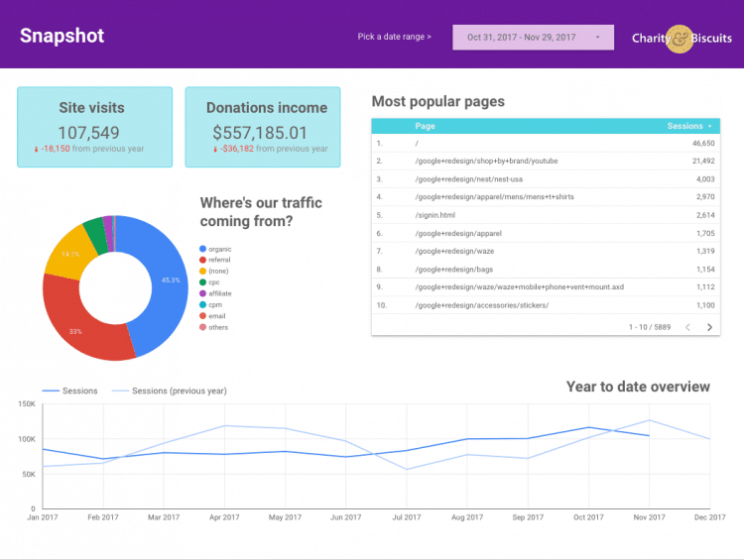Screen dimensions: 744x560
Task: Select the /google+redesign/bags row
Action: tap(546, 270)
